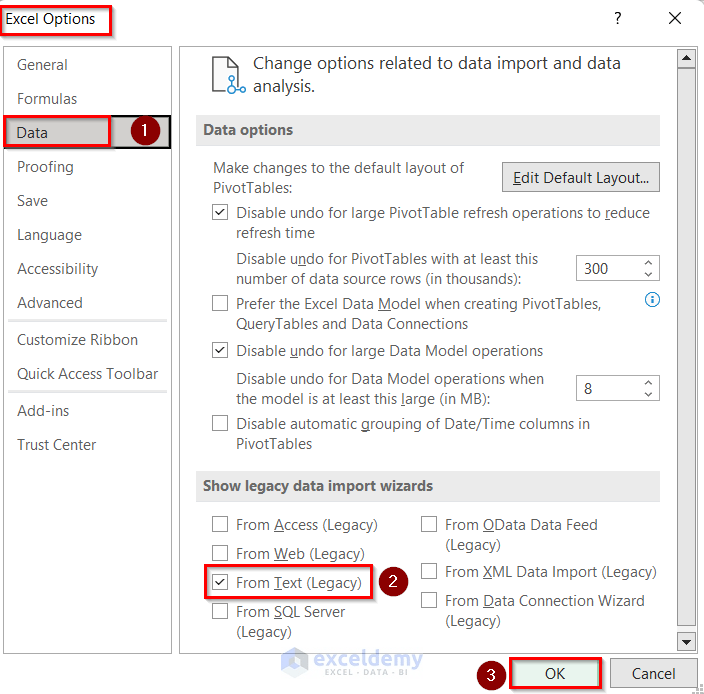Screen dimensions: 704x694
Task: Click the OK button
Action: (555, 673)
